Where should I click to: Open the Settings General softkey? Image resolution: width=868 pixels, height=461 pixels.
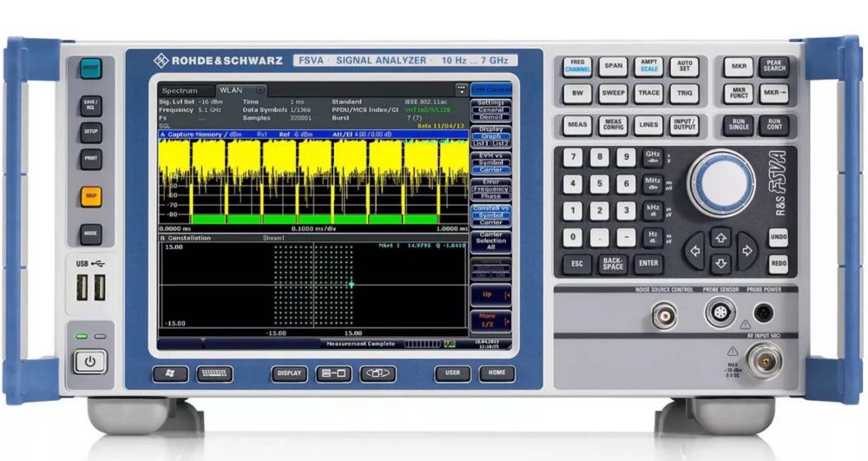(491, 109)
